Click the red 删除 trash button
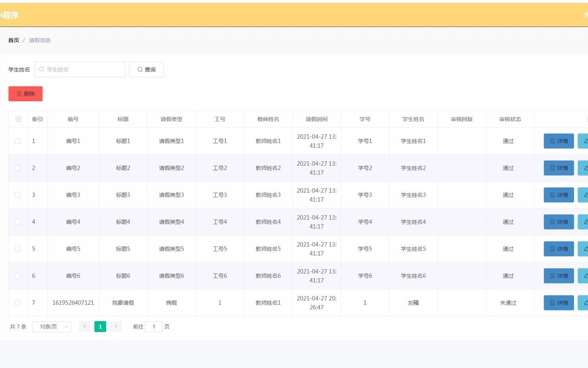 [25, 94]
